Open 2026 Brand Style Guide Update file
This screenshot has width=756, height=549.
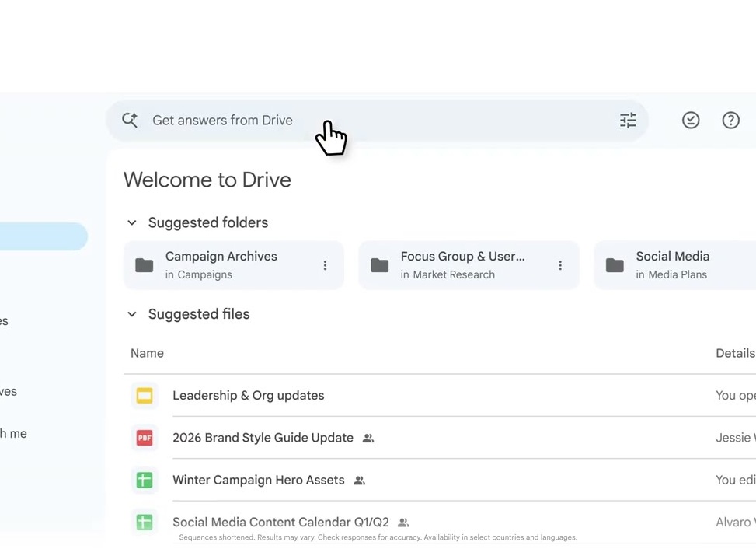(263, 438)
